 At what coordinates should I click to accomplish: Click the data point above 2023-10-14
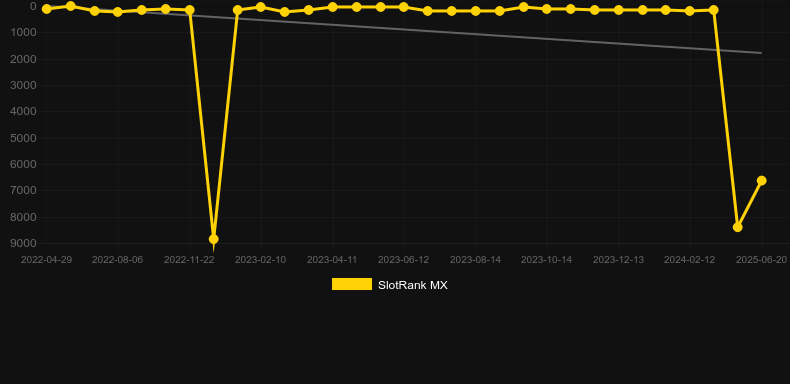pos(547,9)
